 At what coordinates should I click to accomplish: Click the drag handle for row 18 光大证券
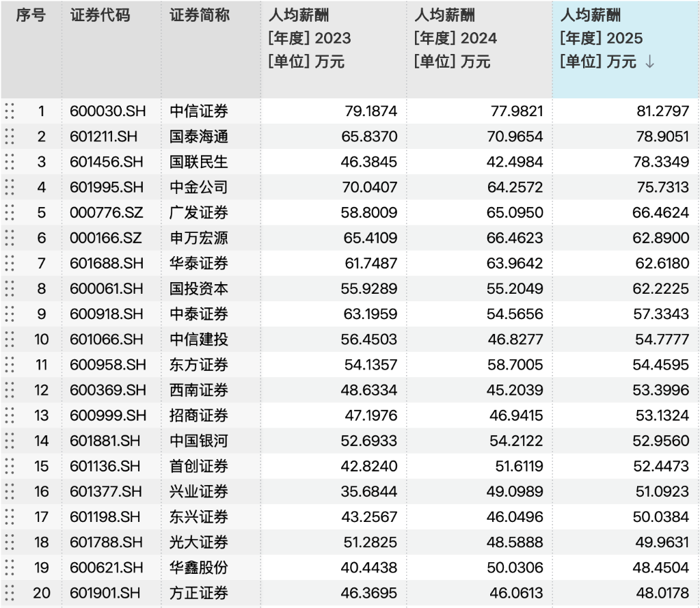[x=10, y=542]
